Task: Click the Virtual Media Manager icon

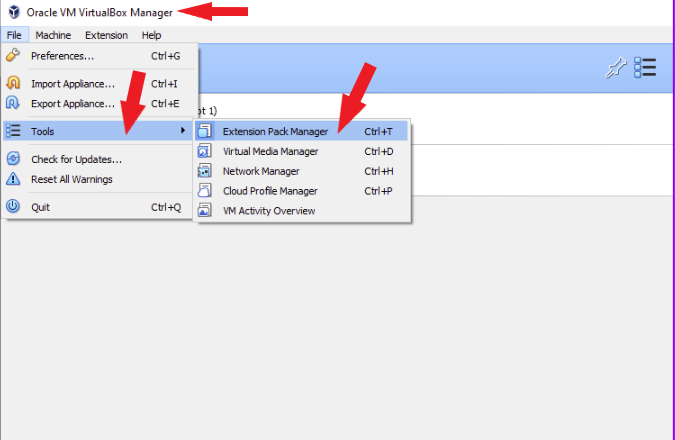Action: point(204,151)
